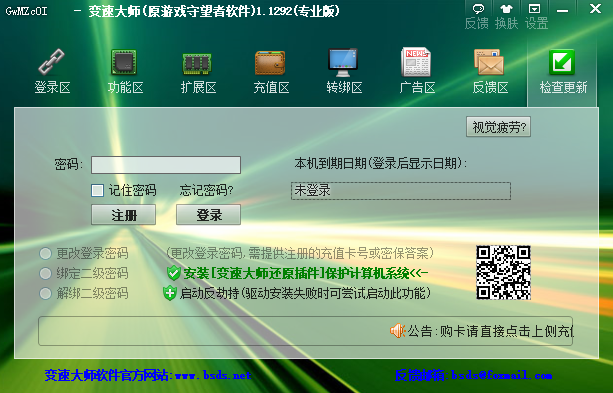
Task: Open the 设置 dropdown icon
Action: (534, 9)
